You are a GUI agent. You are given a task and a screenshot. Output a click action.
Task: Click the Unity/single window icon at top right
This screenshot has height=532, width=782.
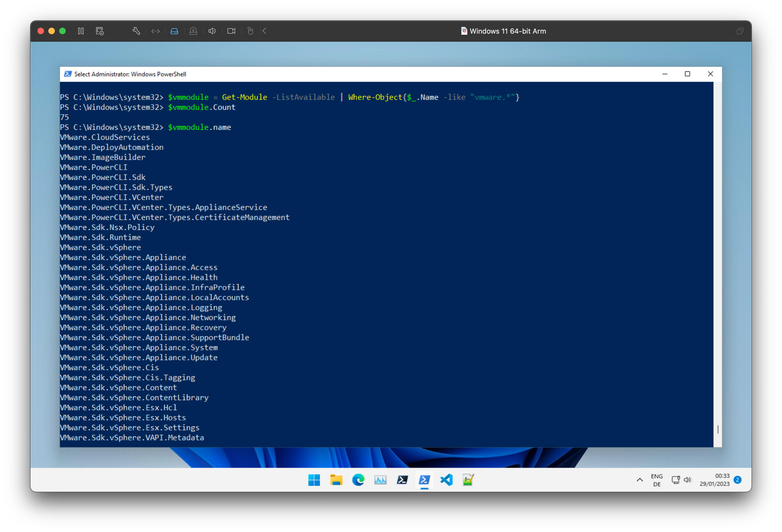point(740,31)
